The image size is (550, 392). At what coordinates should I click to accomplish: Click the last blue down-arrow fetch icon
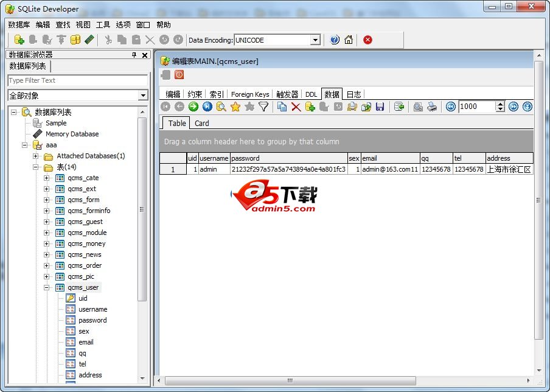click(x=527, y=107)
